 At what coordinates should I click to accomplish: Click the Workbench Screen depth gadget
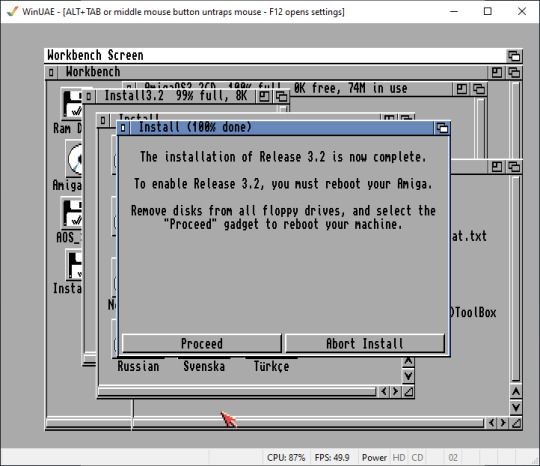pyautogui.click(x=514, y=55)
